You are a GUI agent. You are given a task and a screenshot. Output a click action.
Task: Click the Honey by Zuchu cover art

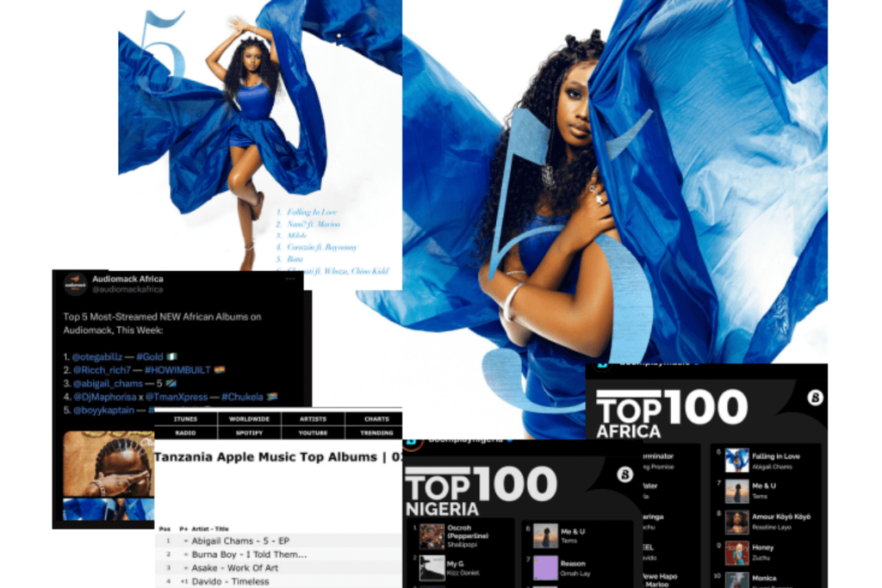736,553
